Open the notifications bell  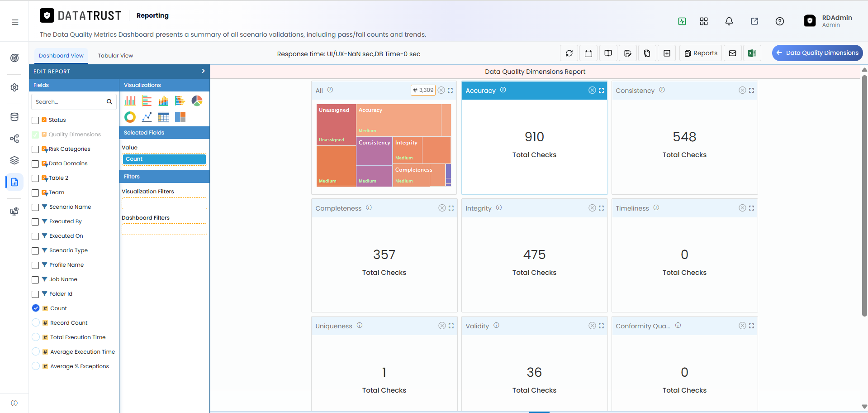click(729, 21)
